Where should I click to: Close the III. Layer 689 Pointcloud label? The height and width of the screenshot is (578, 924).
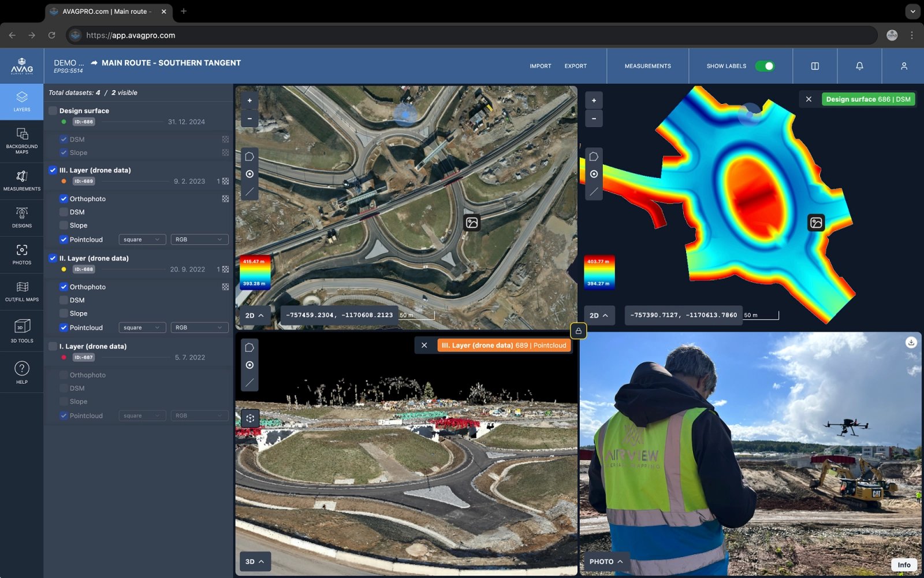tap(424, 345)
